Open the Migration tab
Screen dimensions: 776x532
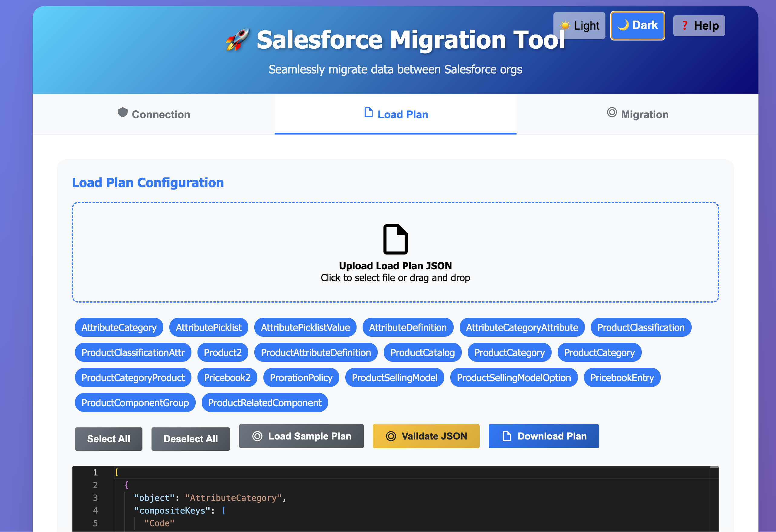pyautogui.click(x=637, y=115)
